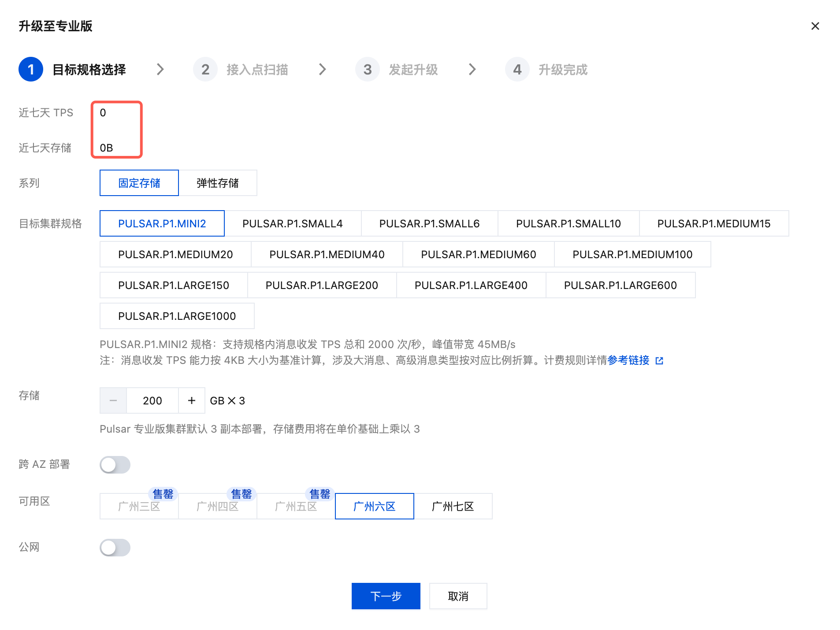Select PULSAR.P1.SMALL4 cluster spec
The width and height of the screenshot is (840, 630).
tap(293, 223)
